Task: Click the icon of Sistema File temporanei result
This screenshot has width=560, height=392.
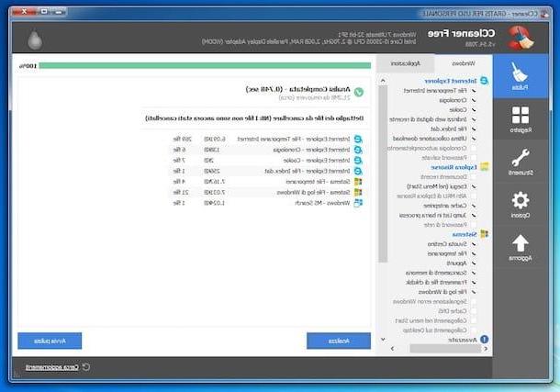Action: pyautogui.click(x=358, y=182)
